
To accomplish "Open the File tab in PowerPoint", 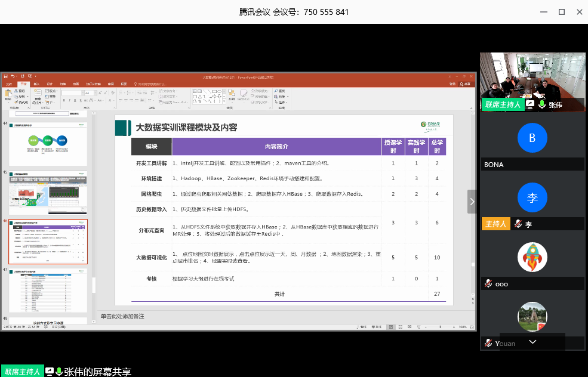I will coord(9,84).
